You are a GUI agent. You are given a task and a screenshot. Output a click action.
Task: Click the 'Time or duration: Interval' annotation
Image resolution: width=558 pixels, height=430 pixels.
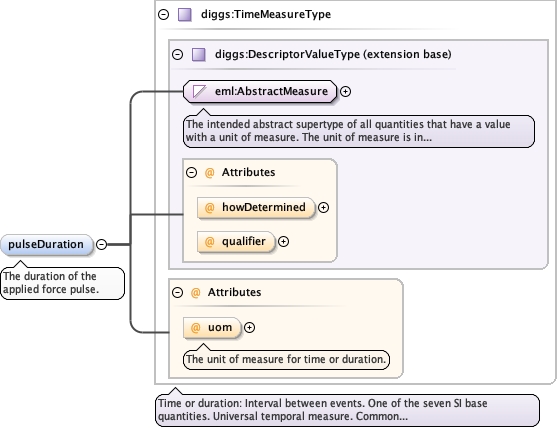[347, 410]
